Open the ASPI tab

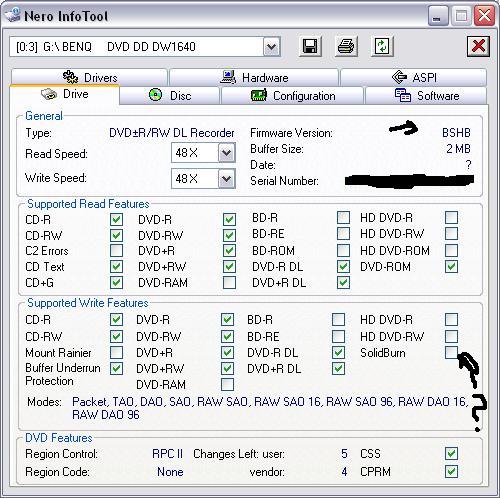(x=413, y=77)
